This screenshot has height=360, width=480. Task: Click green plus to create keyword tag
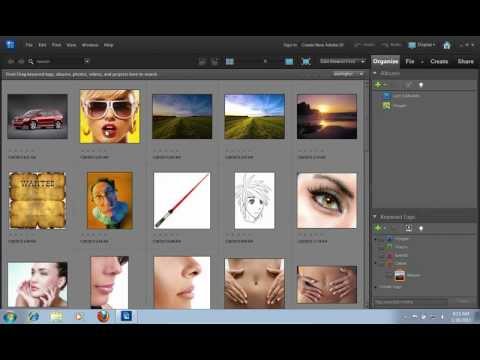click(x=378, y=228)
